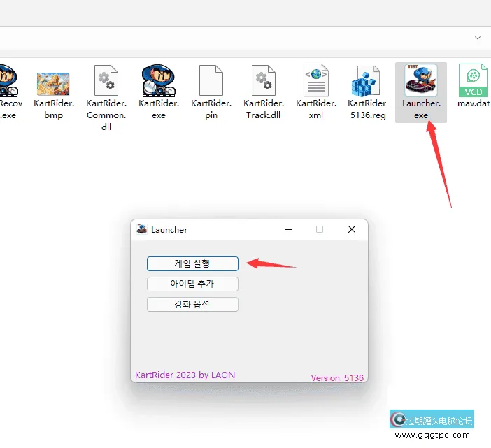Minimize the Launcher window
This screenshot has height=448, width=491.
[287, 229]
